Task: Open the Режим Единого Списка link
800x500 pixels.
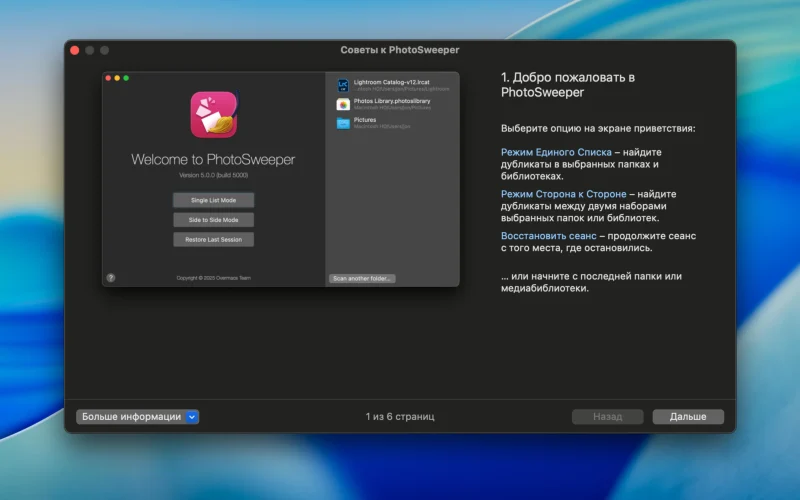Action: [x=556, y=152]
